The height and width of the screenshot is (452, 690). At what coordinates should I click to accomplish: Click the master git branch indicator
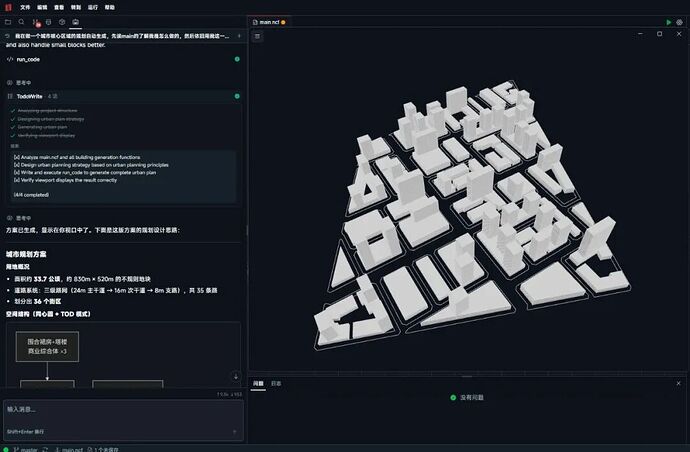[x=26, y=449]
